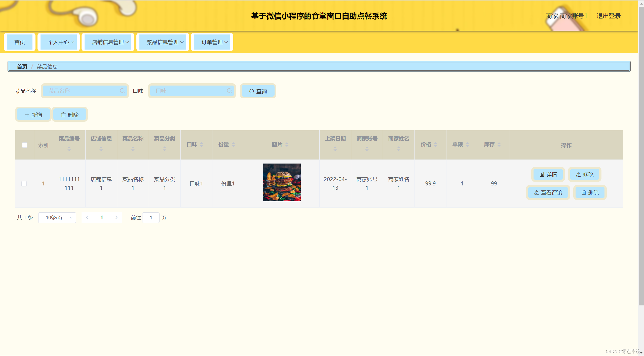The image size is (644, 356).
Task: Click 查看评论 button in row
Action: (x=548, y=192)
